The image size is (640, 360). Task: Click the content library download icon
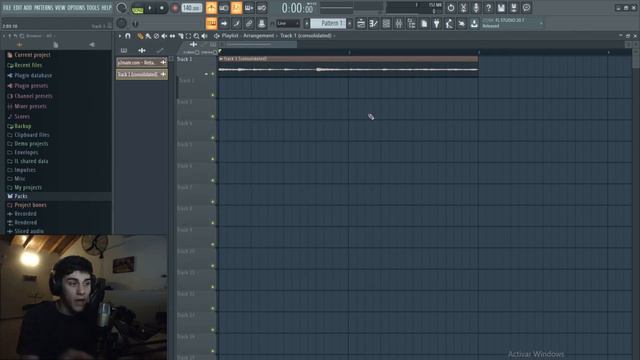tap(474, 24)
